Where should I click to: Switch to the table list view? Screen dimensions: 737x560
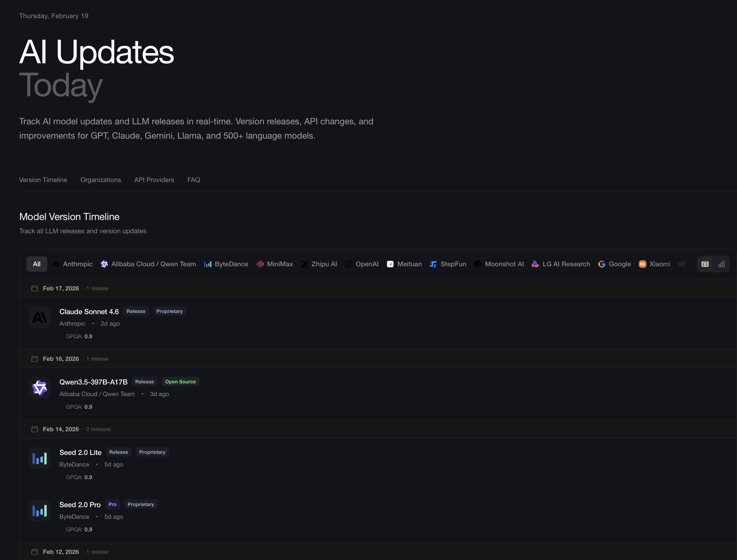[705, 264]
